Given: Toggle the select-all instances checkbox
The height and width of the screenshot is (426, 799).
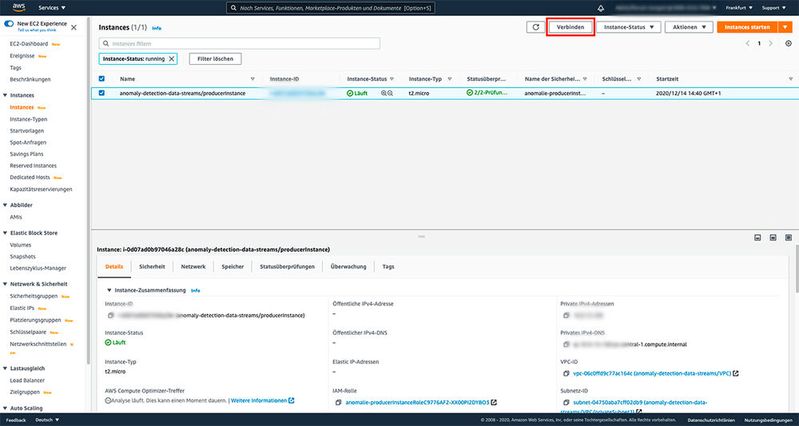Looking at the screenshot, I should click(x=101, y=79).
